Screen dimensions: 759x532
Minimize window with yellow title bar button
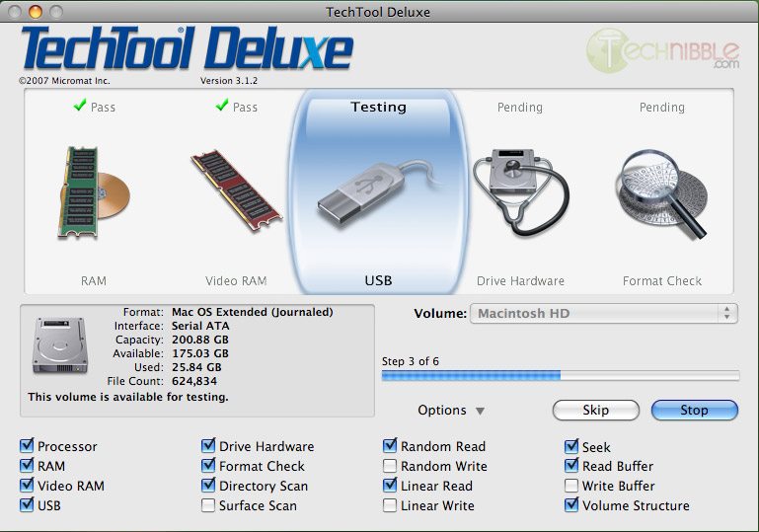[36, 12]
